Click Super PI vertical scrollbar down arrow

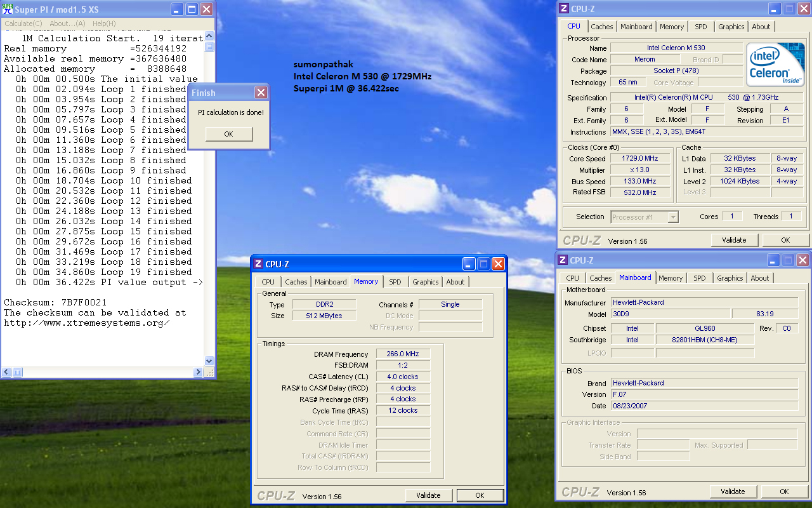coord(209,361)
